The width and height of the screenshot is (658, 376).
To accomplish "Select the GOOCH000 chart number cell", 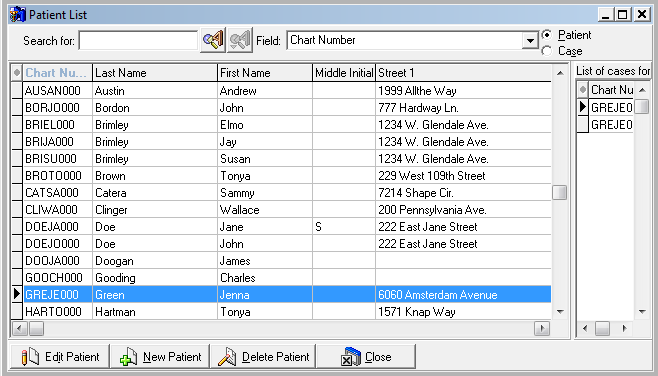I will pyautogui.click(x=57, y=278).
